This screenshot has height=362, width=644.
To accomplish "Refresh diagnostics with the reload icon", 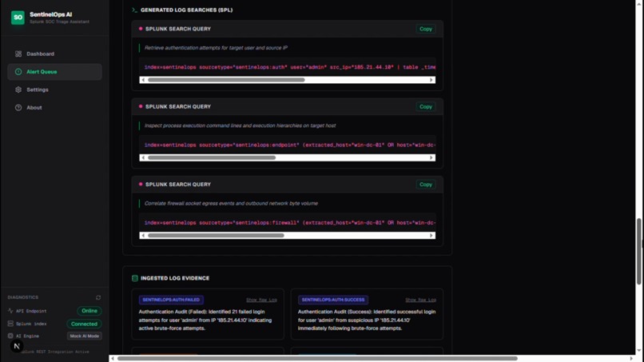I will (98, 297).
